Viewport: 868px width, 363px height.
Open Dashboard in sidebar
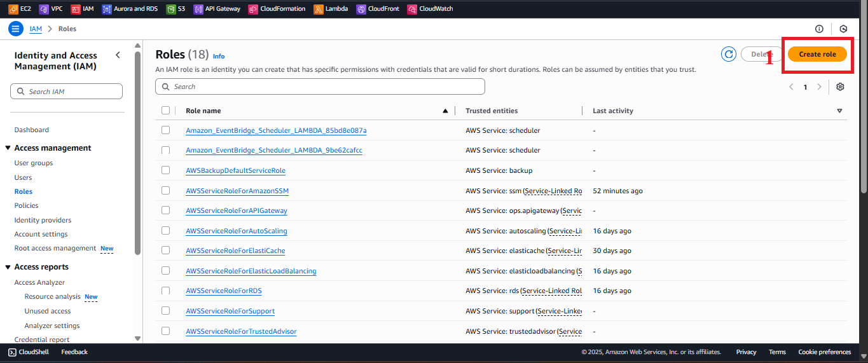click(x=32, y=130)
